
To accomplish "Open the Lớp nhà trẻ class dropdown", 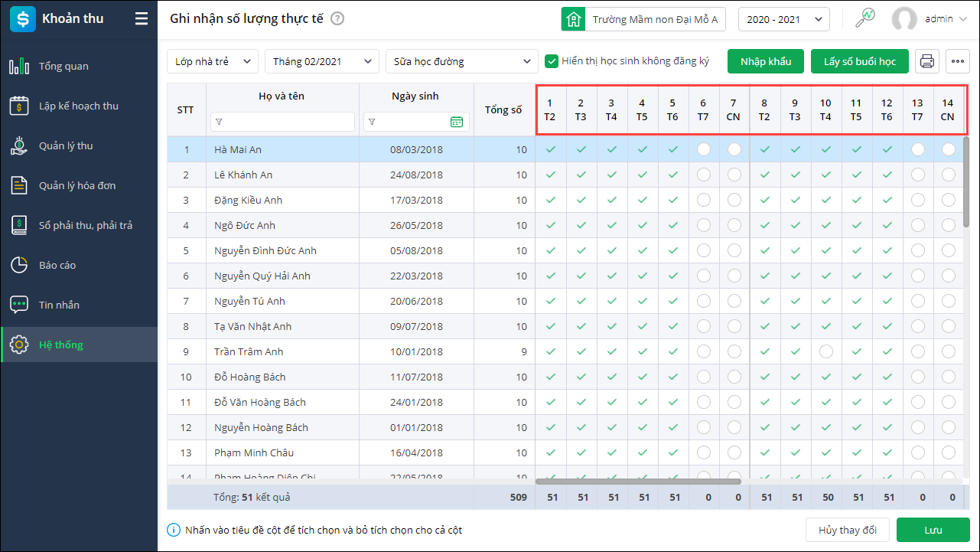I will click(212, 61).
